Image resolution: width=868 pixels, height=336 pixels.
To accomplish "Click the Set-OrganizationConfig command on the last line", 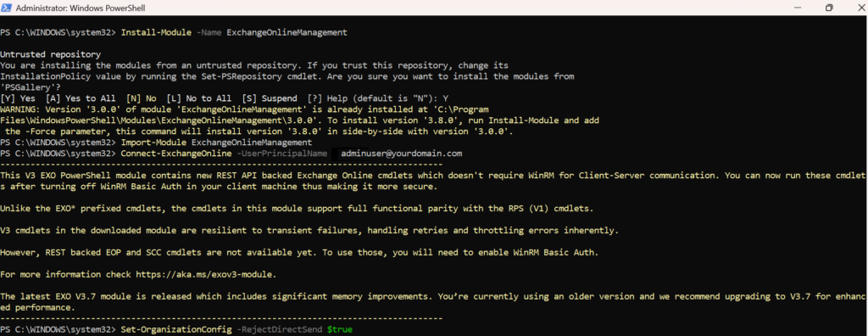I will click(176, 329).
